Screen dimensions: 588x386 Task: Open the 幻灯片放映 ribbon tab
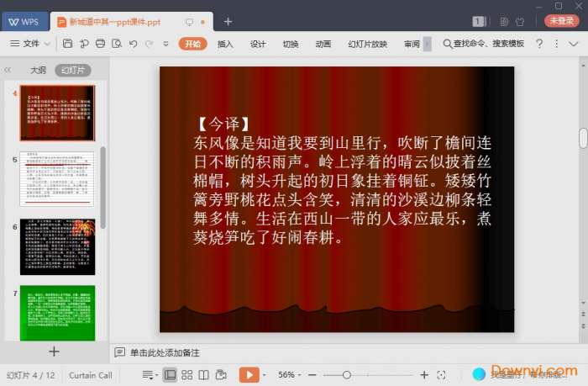click(x=368, y=44)
